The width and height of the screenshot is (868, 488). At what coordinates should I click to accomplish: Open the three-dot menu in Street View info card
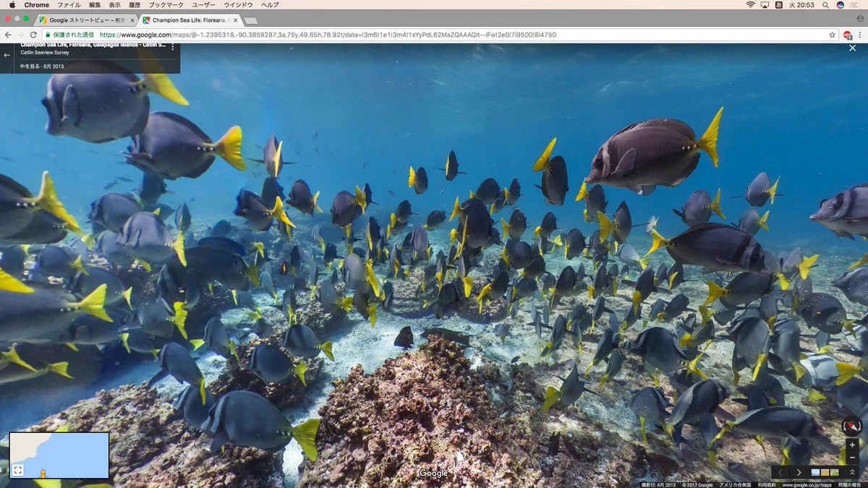pyautogui.click(x=172, y=48)
